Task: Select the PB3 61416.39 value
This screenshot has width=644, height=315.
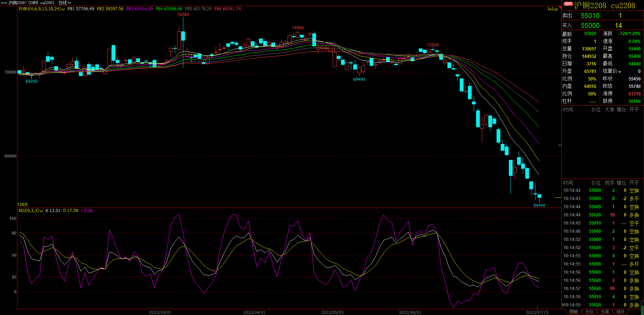Action: pos(140,9)
